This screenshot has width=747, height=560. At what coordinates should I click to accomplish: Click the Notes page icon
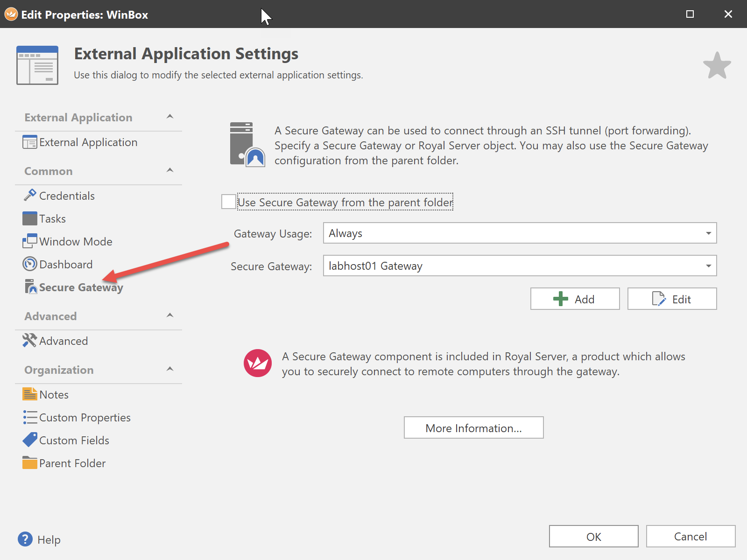pyautogui.click(x=30, y=394)
